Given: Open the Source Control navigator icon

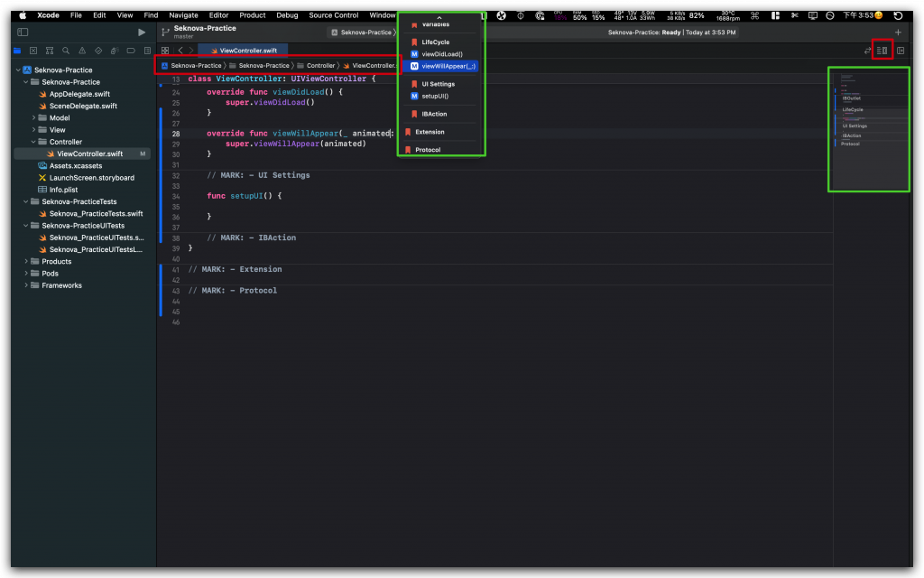Looking at the screenshot, I should point(33,51).
